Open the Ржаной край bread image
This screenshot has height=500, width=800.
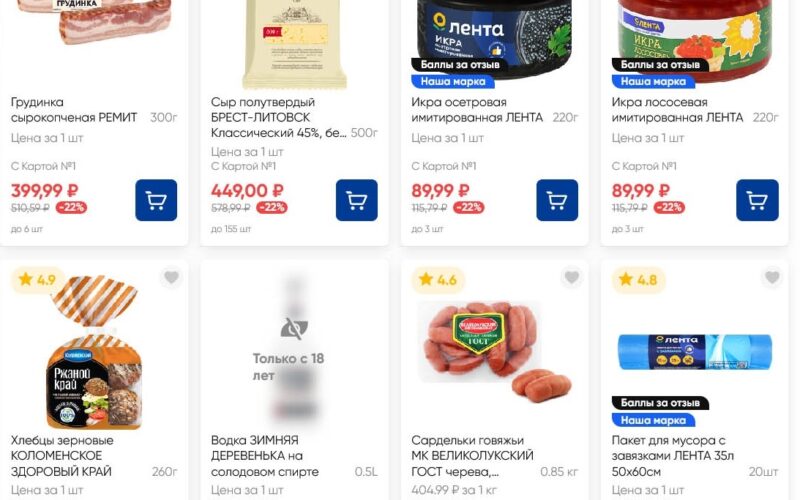94,352
